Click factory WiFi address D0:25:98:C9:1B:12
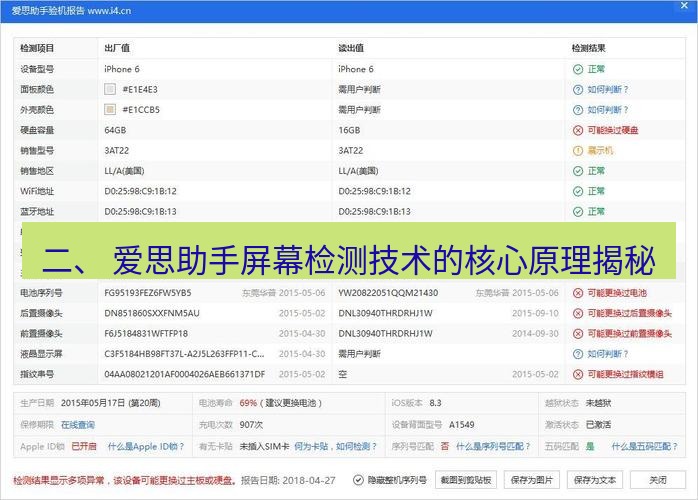The width and height of the screenshot is (698, 500). [x=140, y=191]
